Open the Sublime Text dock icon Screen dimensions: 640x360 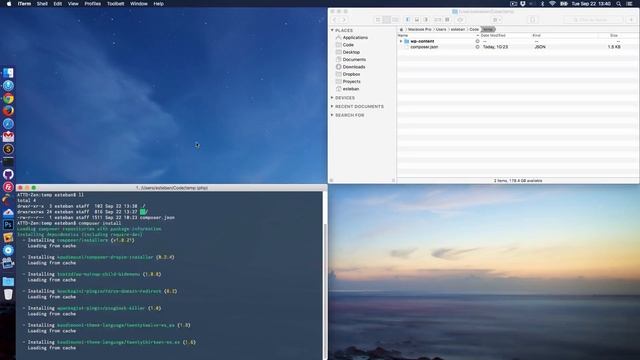pyautogui.click(x=8, y=149)
